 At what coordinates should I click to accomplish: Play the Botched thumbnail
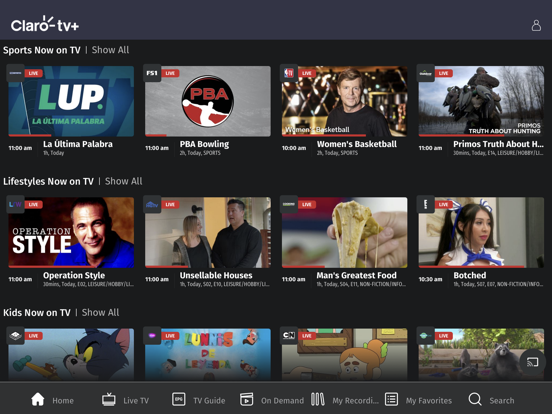481,232
